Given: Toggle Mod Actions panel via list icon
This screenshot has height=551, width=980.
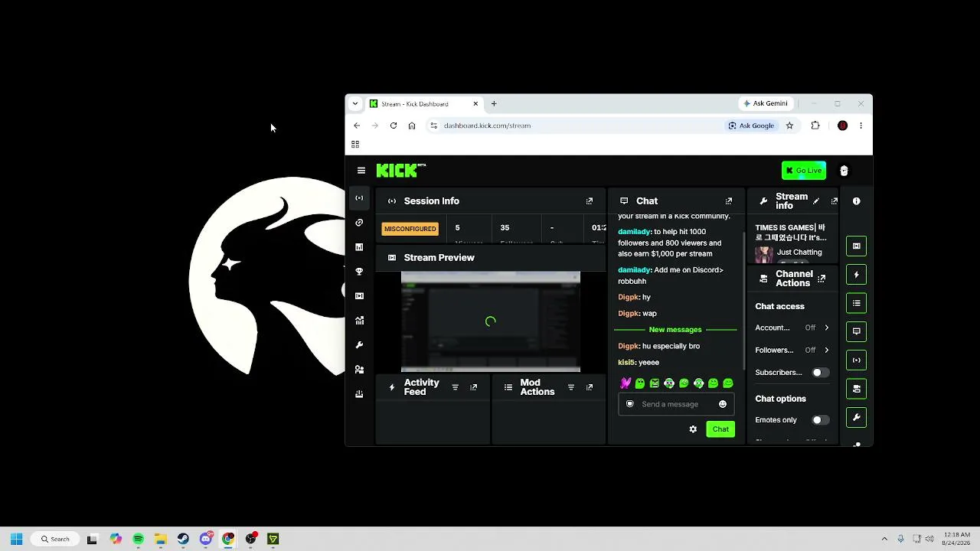Looking at the screenshot, I should pos(857,304).
